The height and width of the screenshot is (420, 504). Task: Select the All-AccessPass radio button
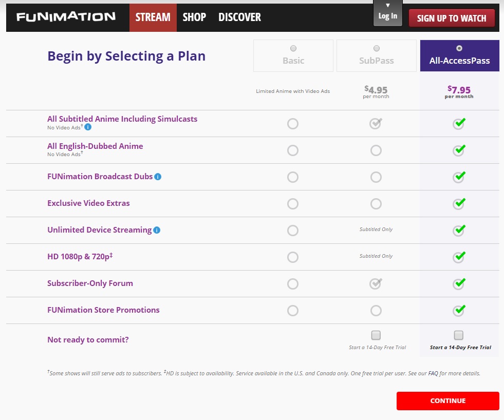[x=459, y=48]
